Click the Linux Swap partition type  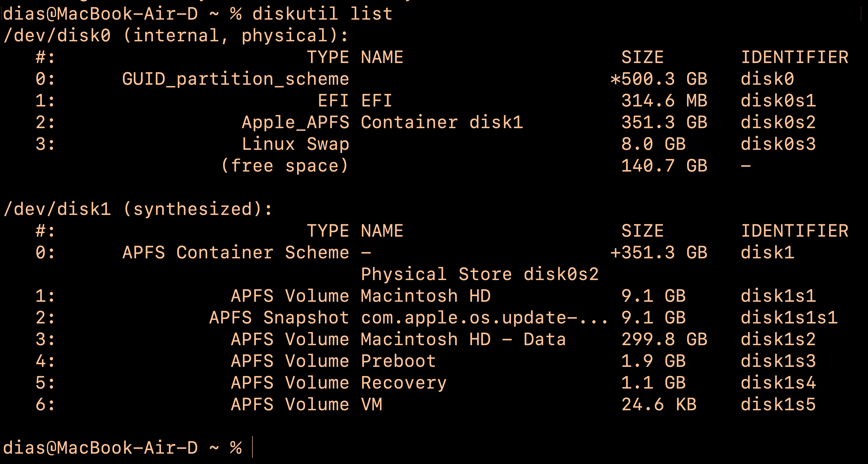[x=295, y=144]
